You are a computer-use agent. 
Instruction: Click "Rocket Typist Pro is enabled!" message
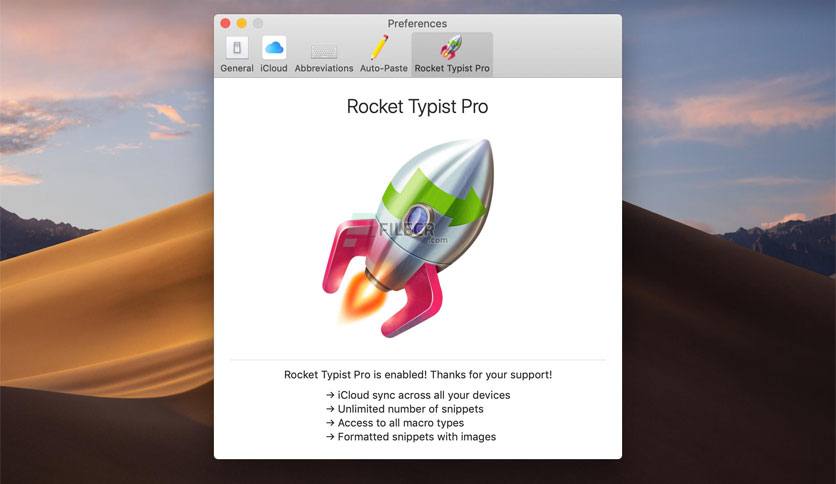pyautogui.click(x=418, y=375)
